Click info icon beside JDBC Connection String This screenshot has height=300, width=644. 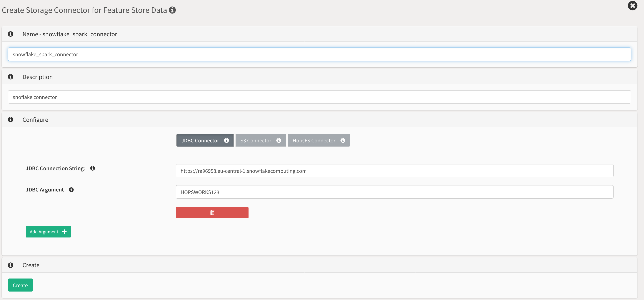[x=92, y=168]
